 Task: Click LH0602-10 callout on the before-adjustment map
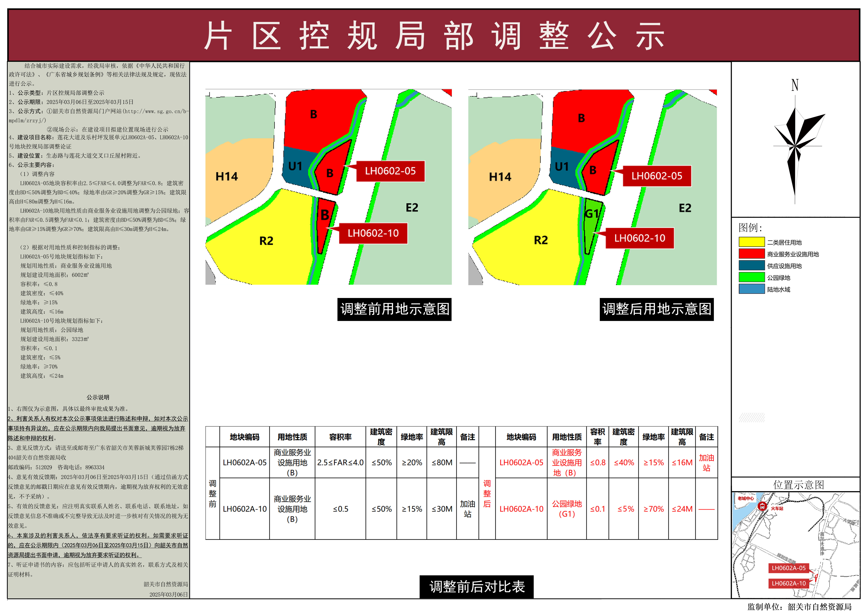(x=373, y=233)
